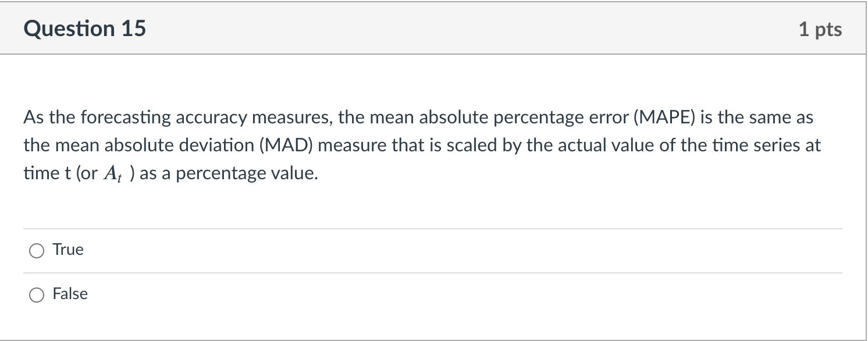This screenshot has width=868, height=341.
Task: Click the phrase forecasting accuracy measures
Action: click(186, 117)
